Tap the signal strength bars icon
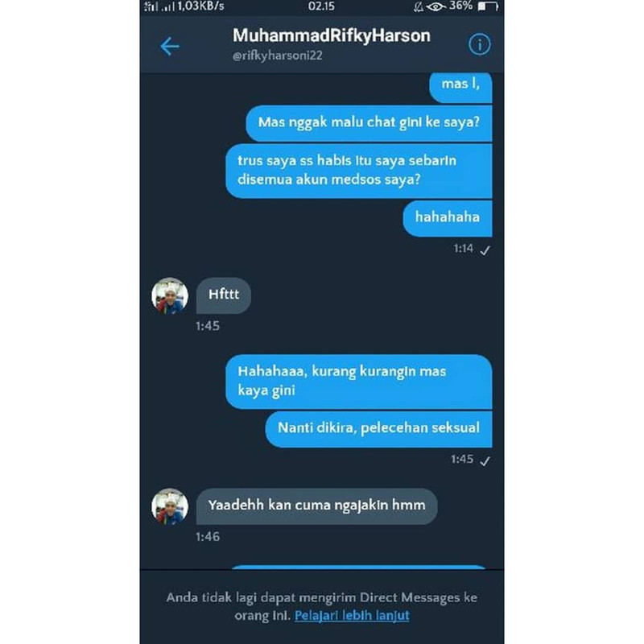 (x=167, y=6)
